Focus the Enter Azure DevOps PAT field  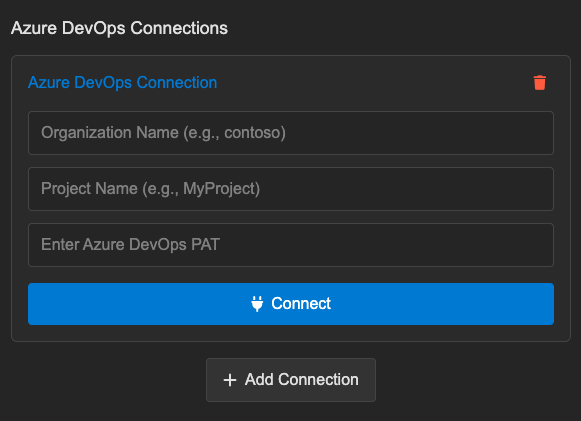click(291, 245)
